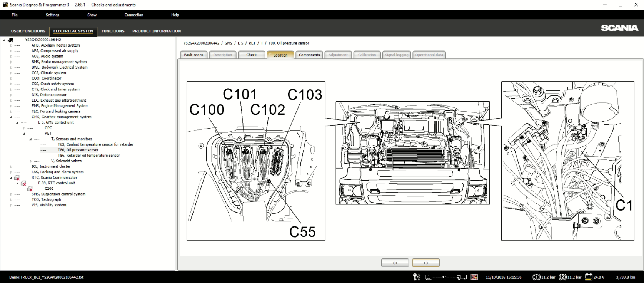Click the engine bay overview diagram

click(x=412, y=153)
